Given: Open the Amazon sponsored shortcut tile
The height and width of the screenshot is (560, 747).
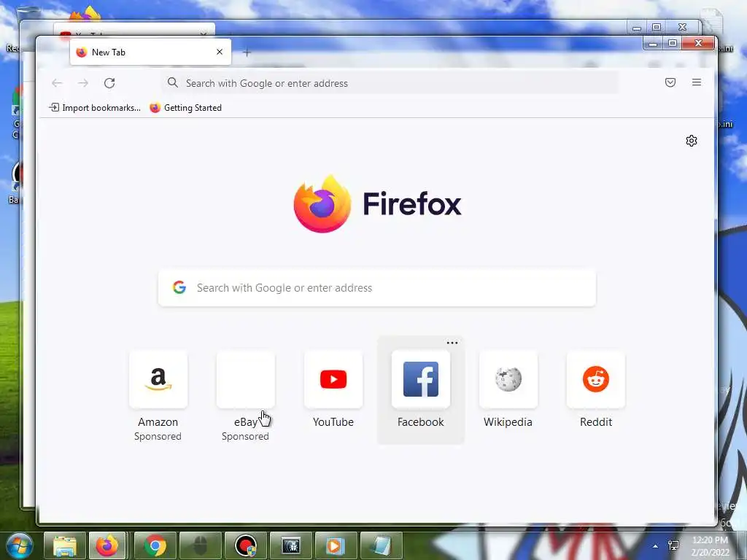Looking at the screenshot, I should (x=158, y=379).
